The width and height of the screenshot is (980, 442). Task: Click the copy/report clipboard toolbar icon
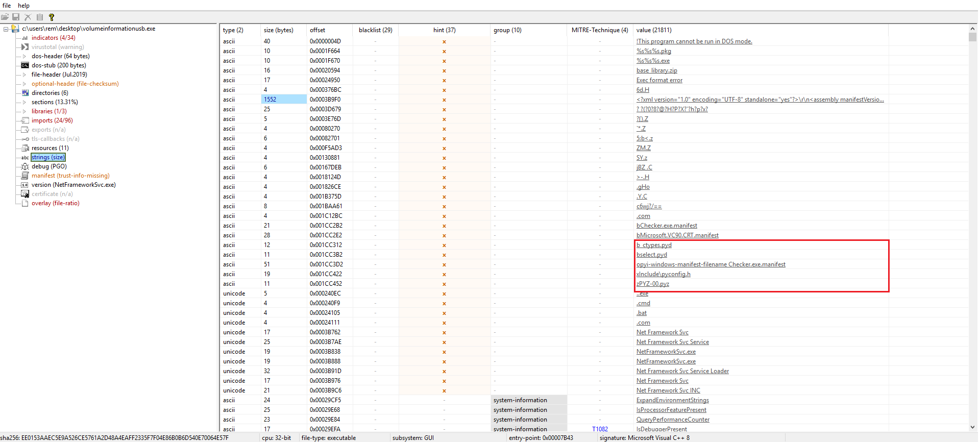pyautogui.click(x=40, y=17)
